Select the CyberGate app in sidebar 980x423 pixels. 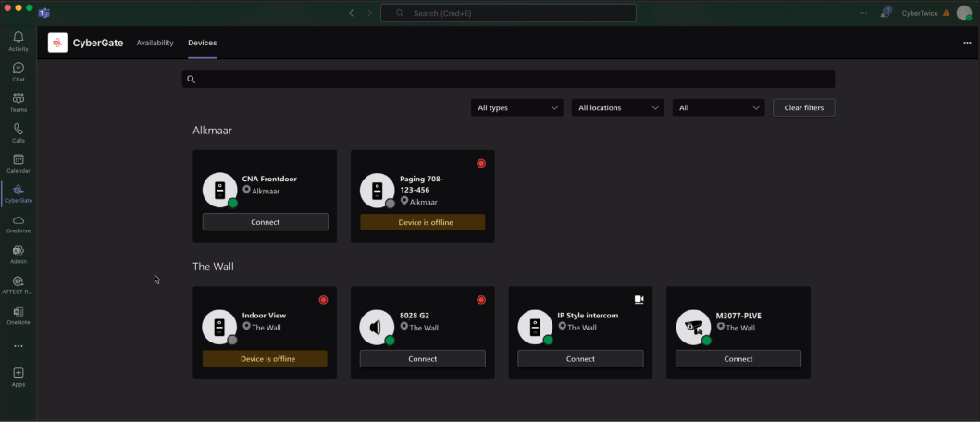coord(19,193)
